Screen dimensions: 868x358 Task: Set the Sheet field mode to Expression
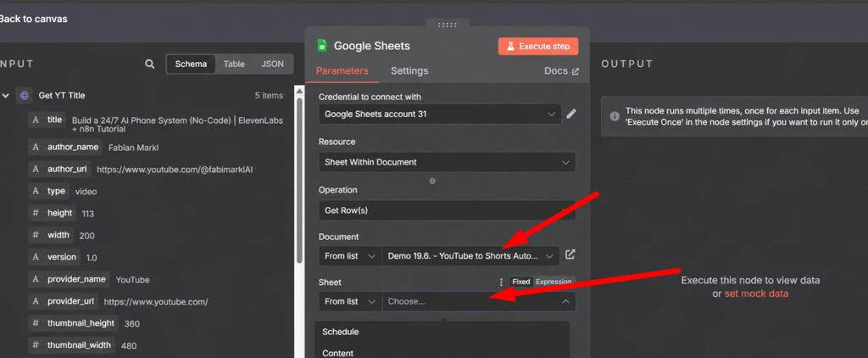(554, 282)
